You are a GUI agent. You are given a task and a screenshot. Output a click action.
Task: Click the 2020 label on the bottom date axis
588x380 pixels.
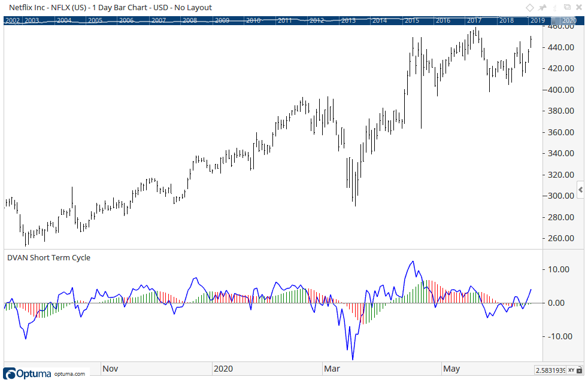(223, 369)
